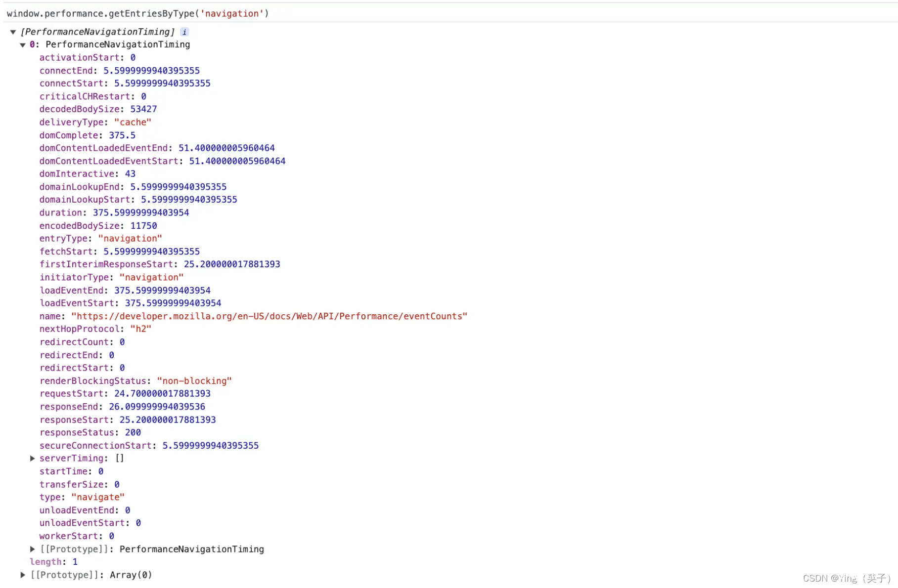
Task: Select the activationStart: 0 row
Action: (88, 57)
